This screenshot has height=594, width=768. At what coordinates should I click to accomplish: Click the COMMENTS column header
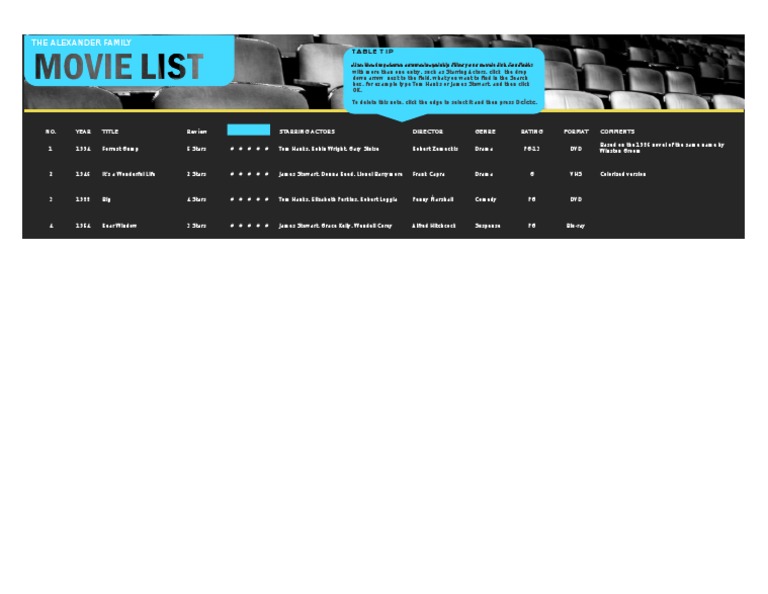point(617,132)
